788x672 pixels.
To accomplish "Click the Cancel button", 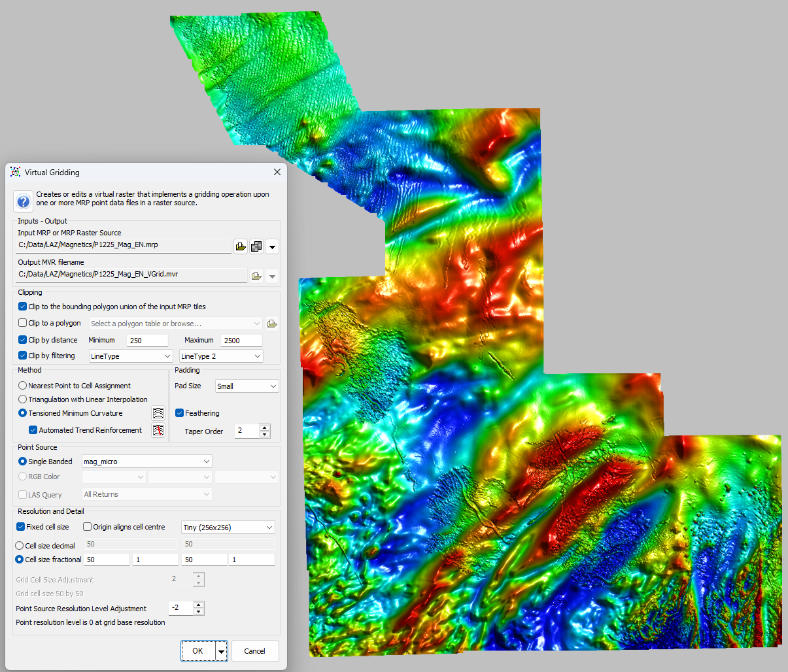I will point(255,651).
